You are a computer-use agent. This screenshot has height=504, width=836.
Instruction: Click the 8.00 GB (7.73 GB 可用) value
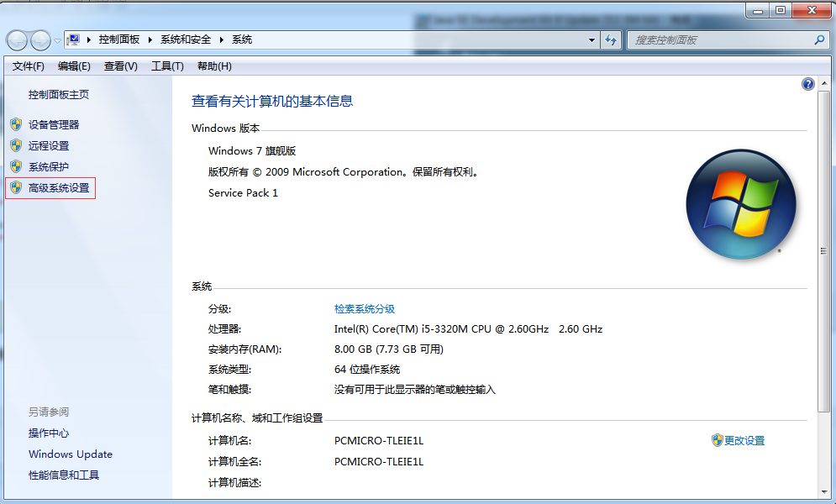pyautogui.click(x=389, y=349)
